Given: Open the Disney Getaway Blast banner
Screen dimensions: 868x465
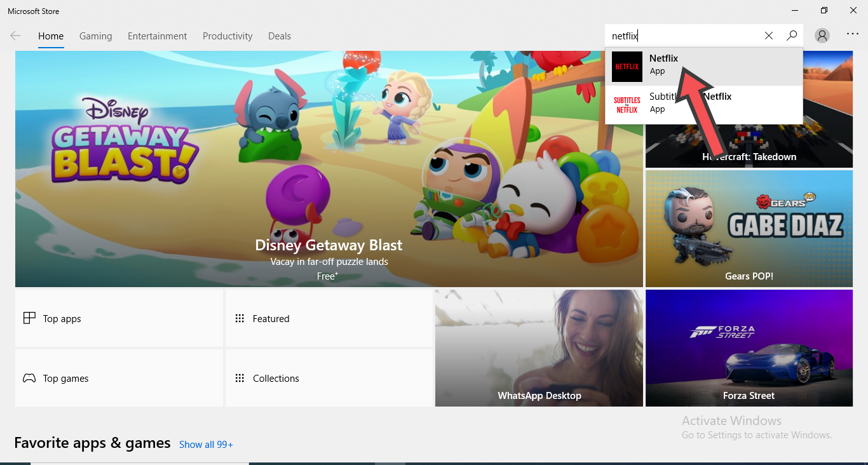Looking at the screenshot, I should 329,169.
